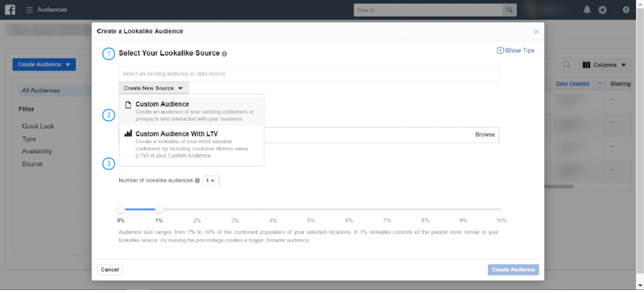Open the settings gear in top bar

click(603, 10)
